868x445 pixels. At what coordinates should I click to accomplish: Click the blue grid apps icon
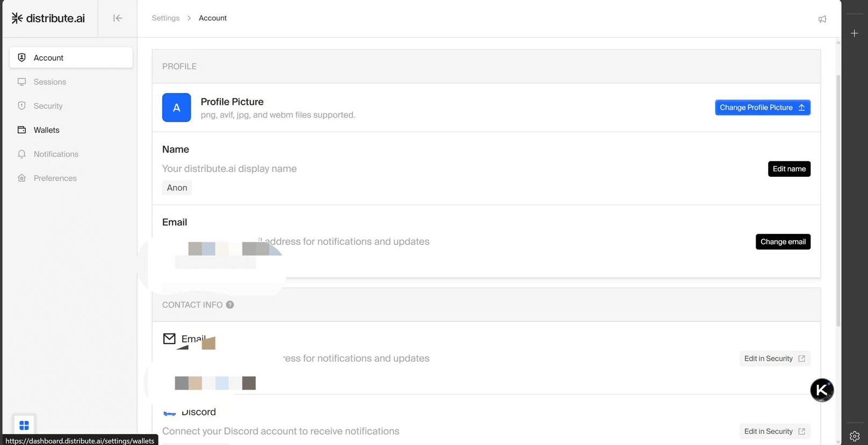[x=24, y=425]
